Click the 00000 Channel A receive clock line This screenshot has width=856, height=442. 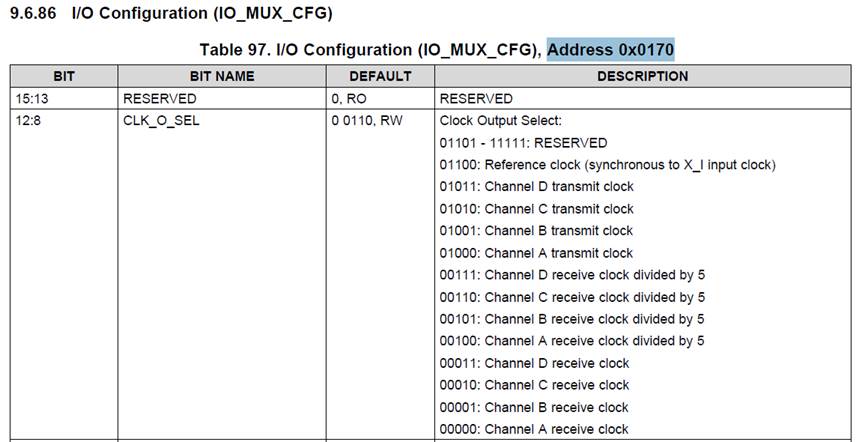coord(534,429)
